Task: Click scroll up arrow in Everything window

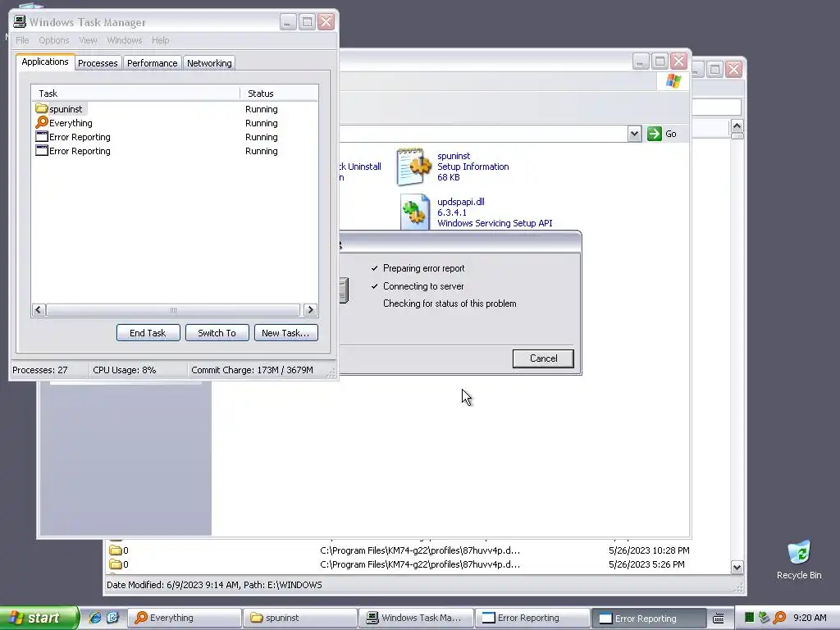Action: (x=737, y=126)
